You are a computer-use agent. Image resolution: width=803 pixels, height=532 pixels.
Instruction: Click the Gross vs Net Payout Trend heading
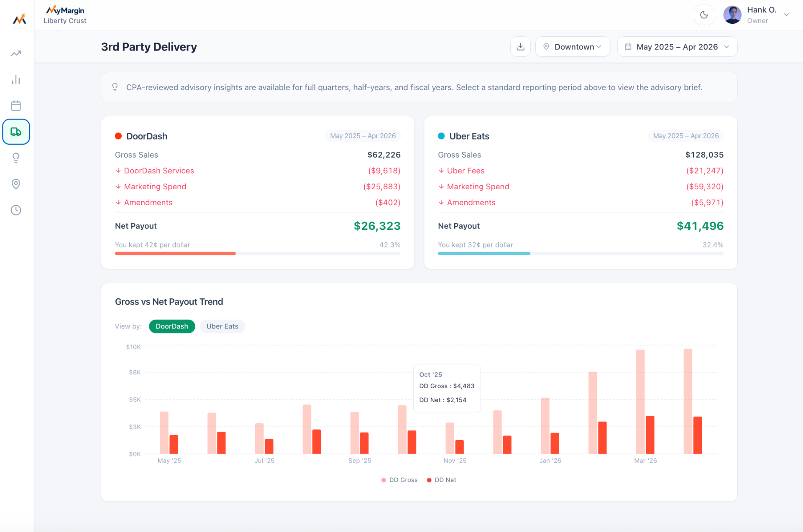pyautogui.click(x=169, y=302)
